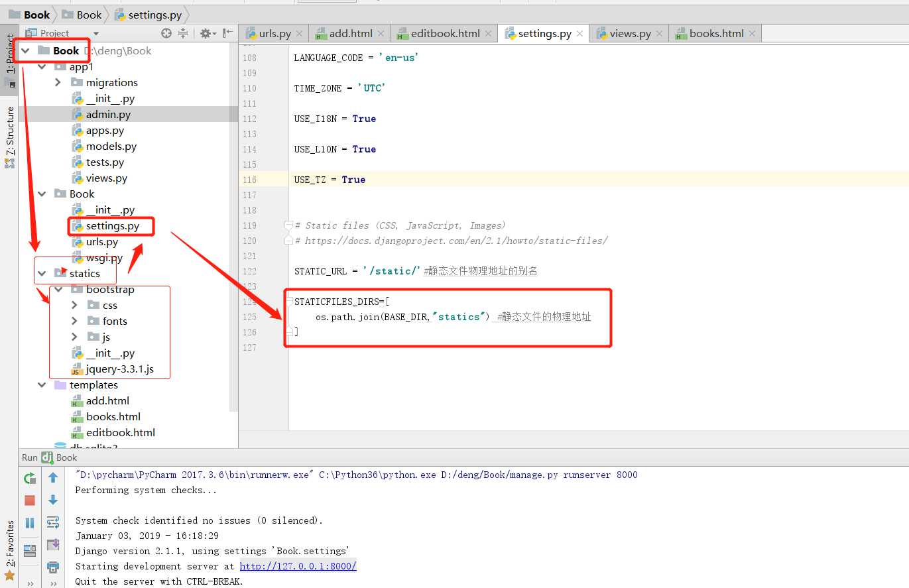Expand the css folder

(x=74, y=305)
